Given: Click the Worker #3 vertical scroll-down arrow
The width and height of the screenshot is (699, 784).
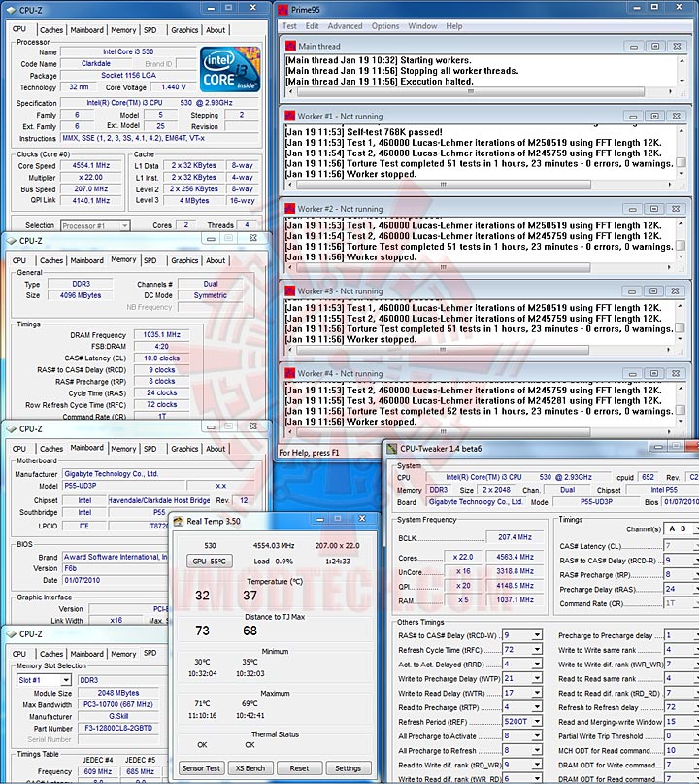Looking at the screenshot, I should pos(681,338).
